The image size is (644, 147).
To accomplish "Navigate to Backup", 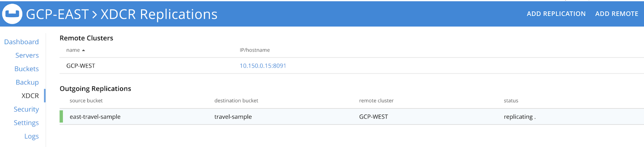I will pyautogui.click(x=27, y=82).
